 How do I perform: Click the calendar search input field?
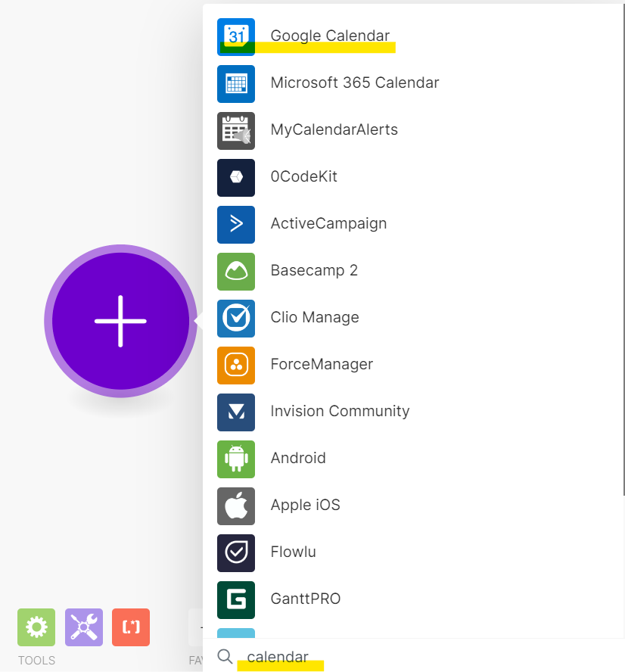[378, 657]
